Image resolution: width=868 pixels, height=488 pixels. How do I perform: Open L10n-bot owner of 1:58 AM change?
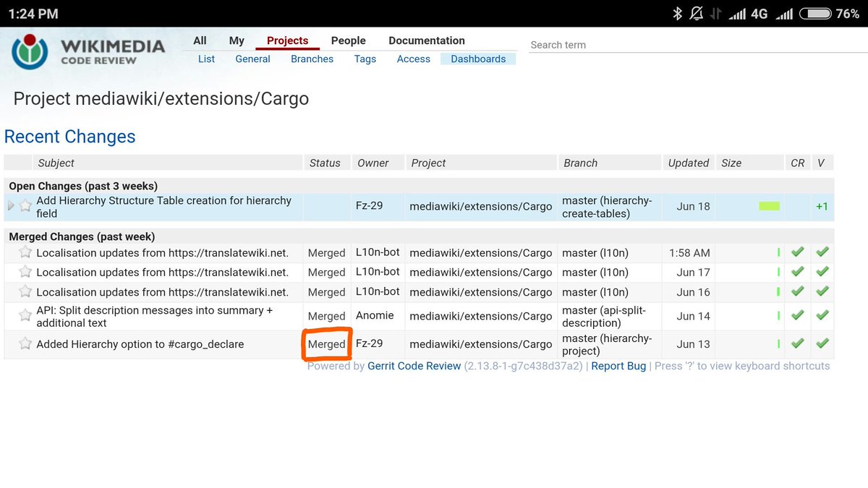click(378, 252)
